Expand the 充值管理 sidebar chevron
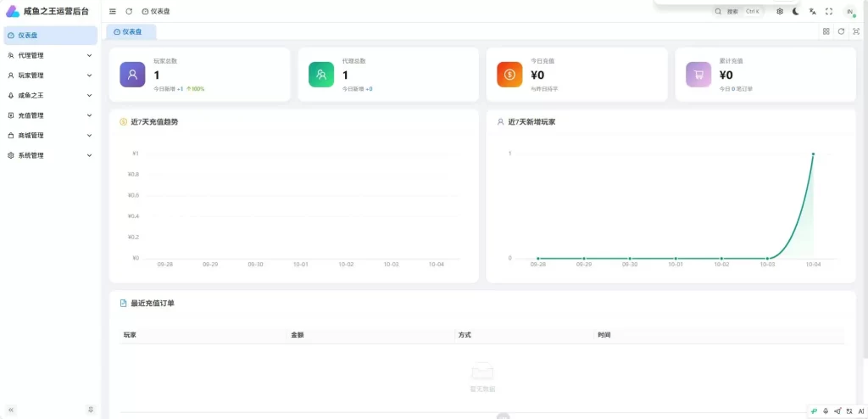Viewport: 868px width, 419px height. click(89, 115)
